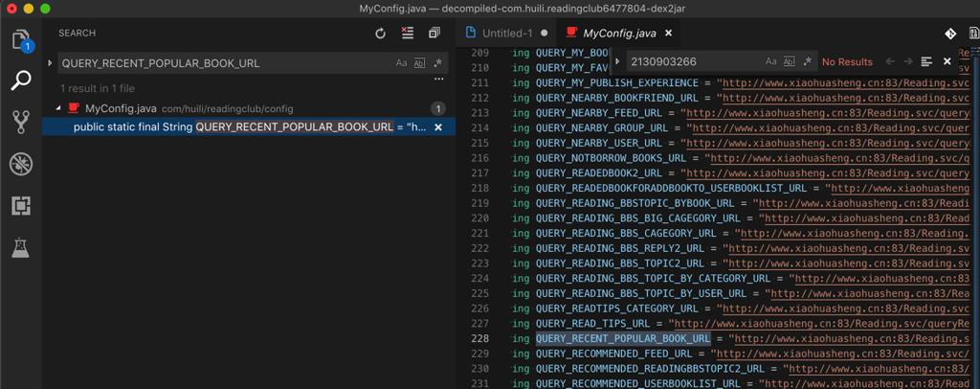Go to next match arrow in find widget
Viewport: 980px width, 389px height.
908,61
